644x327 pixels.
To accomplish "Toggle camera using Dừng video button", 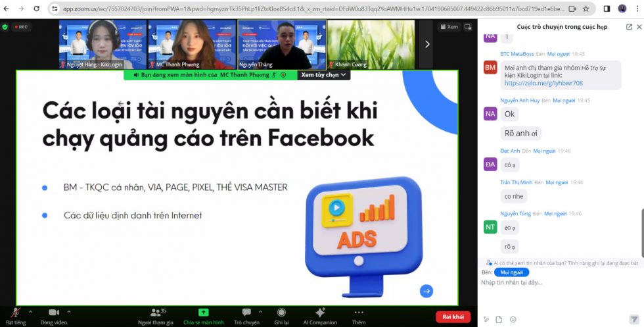I will [54, 313].
